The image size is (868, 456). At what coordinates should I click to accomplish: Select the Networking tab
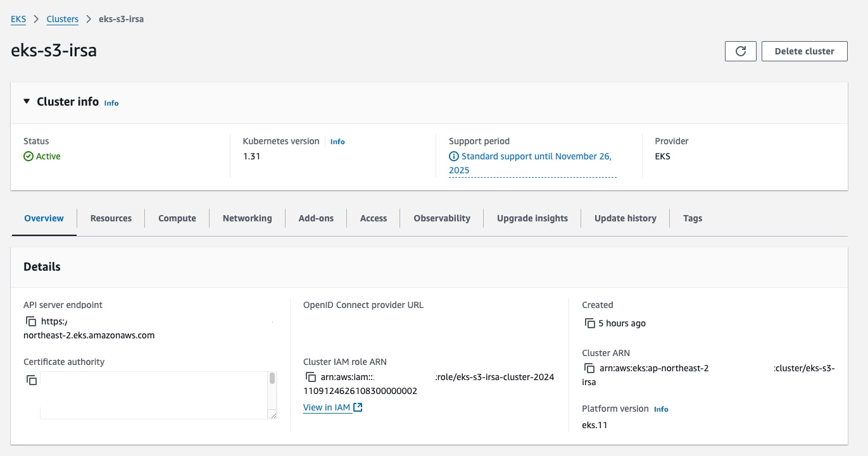[247, 218]
